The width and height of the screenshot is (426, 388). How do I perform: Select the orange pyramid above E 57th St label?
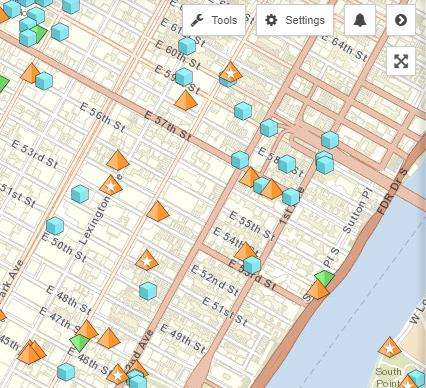(186, 100)
